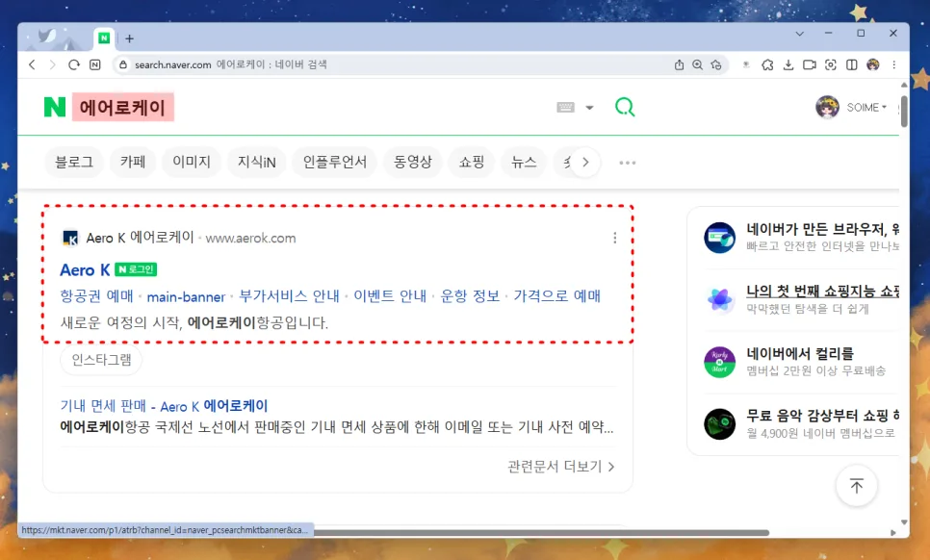Screen dimensions: 930x560
Task: Select the 쇼핑 search tab
Action: point(472,163)
